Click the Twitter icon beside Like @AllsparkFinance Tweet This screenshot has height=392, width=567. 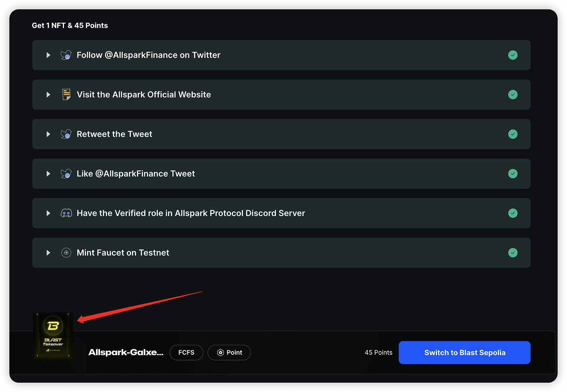pyautogui.click(x=66, y=174)
